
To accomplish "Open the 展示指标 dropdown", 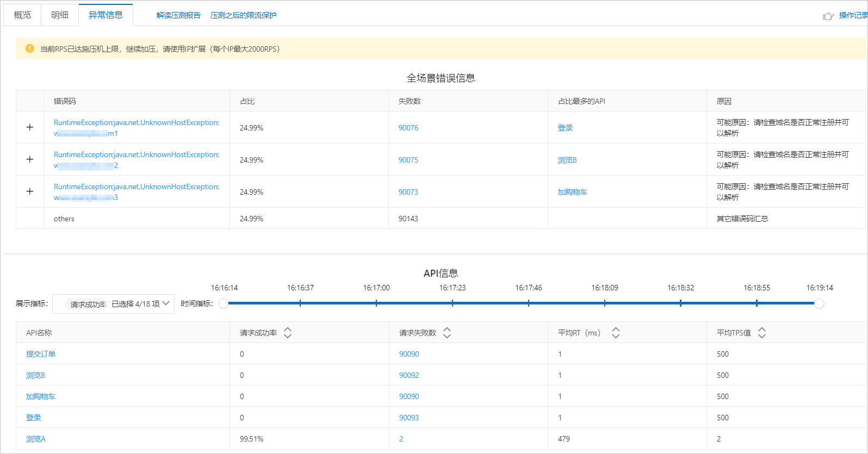I will [113, 303].
